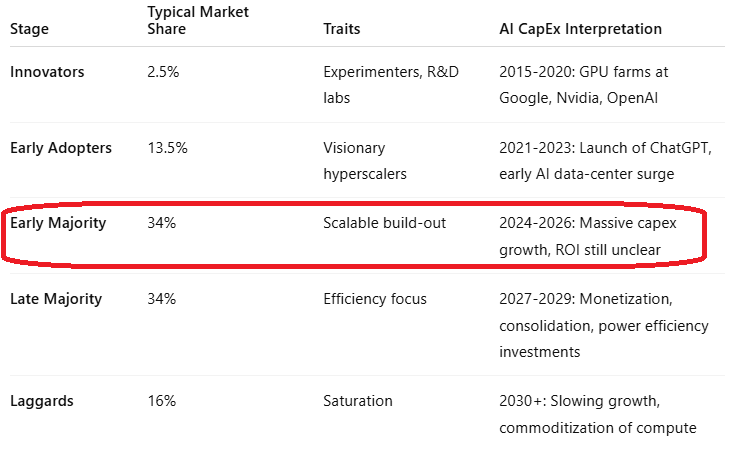Click the Early Majority row label
Viewport: 731px width, 449px height.
point(60,223)
